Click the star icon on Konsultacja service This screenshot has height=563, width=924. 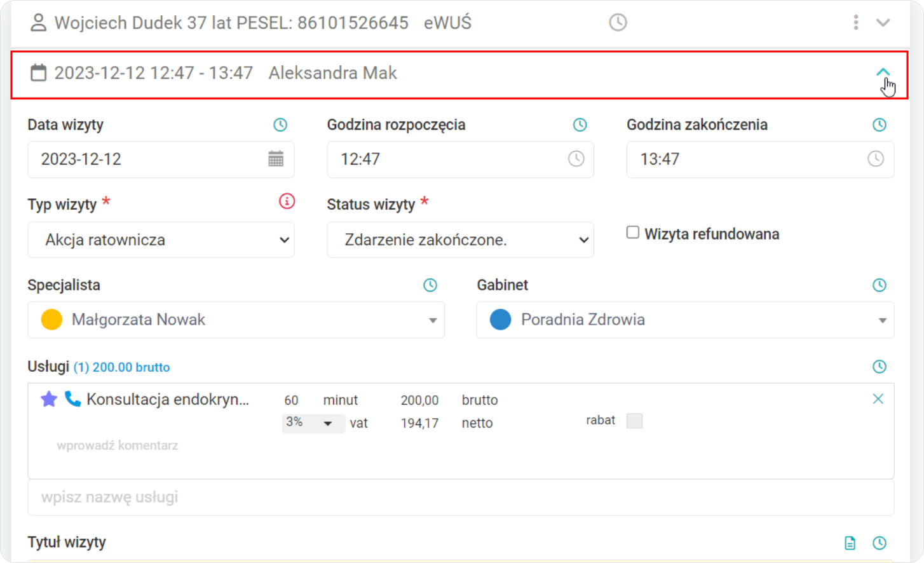point(49,399)
